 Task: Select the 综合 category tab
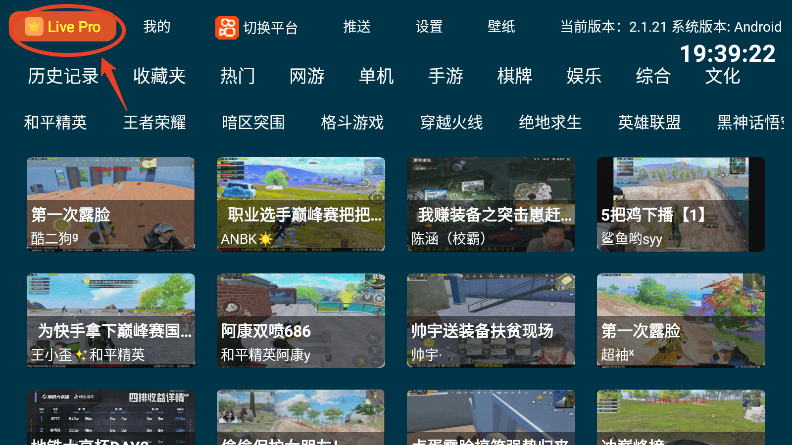[x=653, y=76]
